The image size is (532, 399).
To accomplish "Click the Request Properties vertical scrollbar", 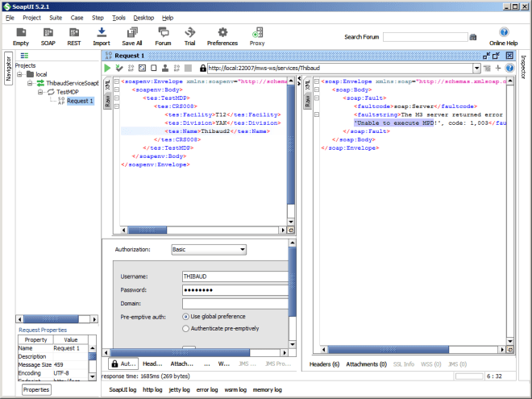I will point(92,356).
